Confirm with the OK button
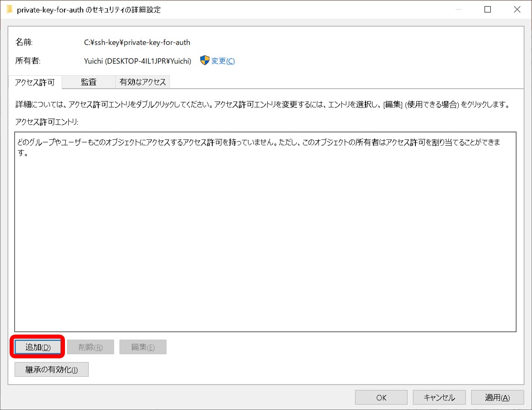Image resolution: width=532 pixels, height=410 pixels. (x=381, y=398)
